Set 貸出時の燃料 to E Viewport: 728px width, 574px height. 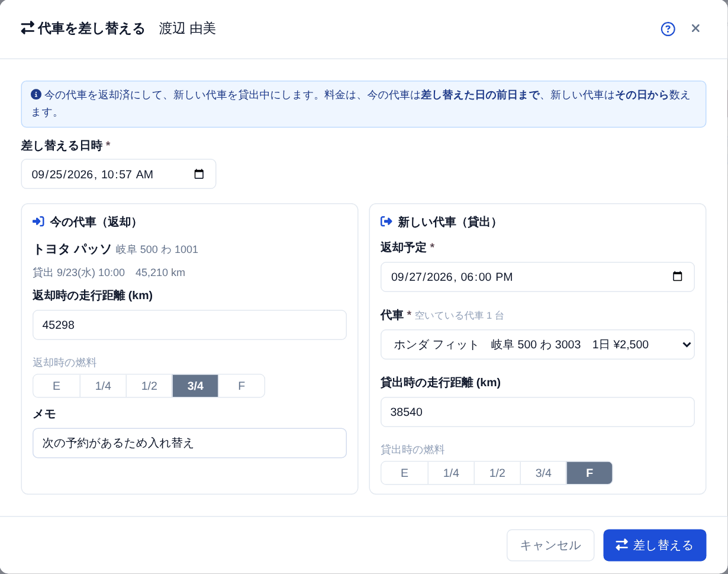coord(404,473)
